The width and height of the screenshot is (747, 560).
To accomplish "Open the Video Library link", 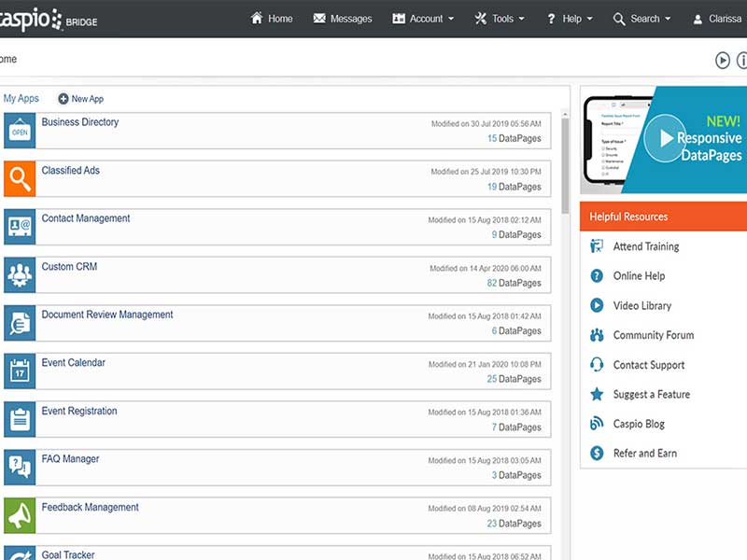I will click(642, 305).
